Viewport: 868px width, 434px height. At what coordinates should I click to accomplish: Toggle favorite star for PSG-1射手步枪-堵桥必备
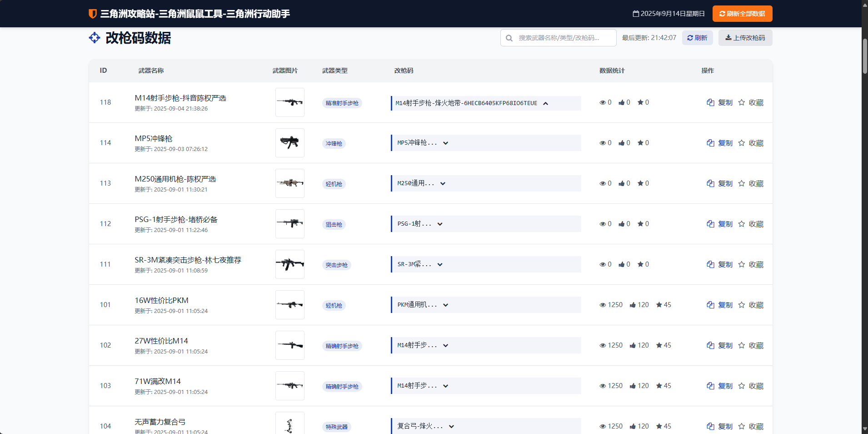tap(742, 224)
